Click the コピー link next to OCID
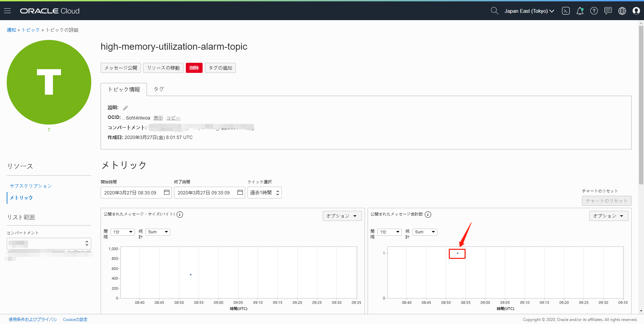Screen dimensions: 644x324 point(173,118)
